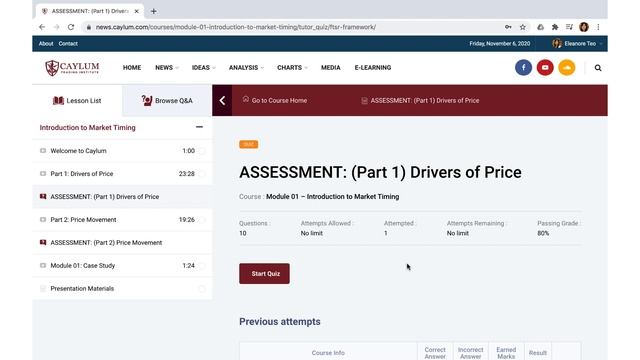
Task: Open Chrome profile avatar
Action: point(584,27)
